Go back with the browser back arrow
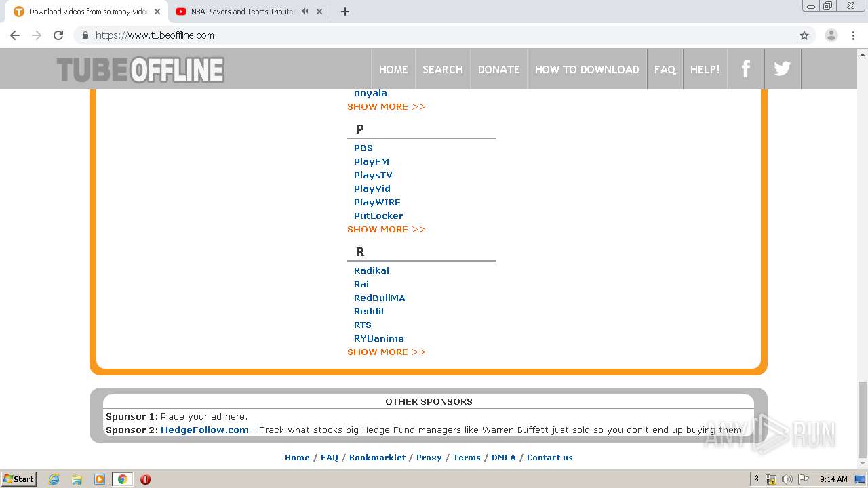The height and width of the screenshot is (488, 868). tap(15, 35)
